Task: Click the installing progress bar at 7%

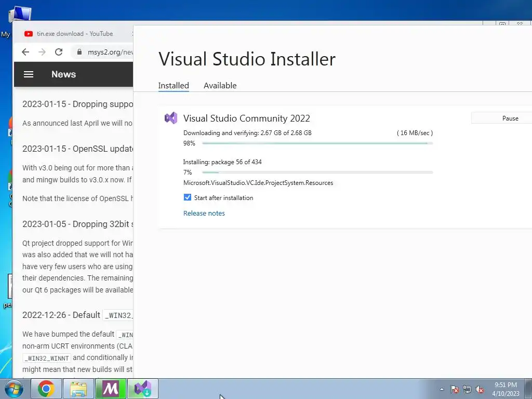Action: [317, 172]
